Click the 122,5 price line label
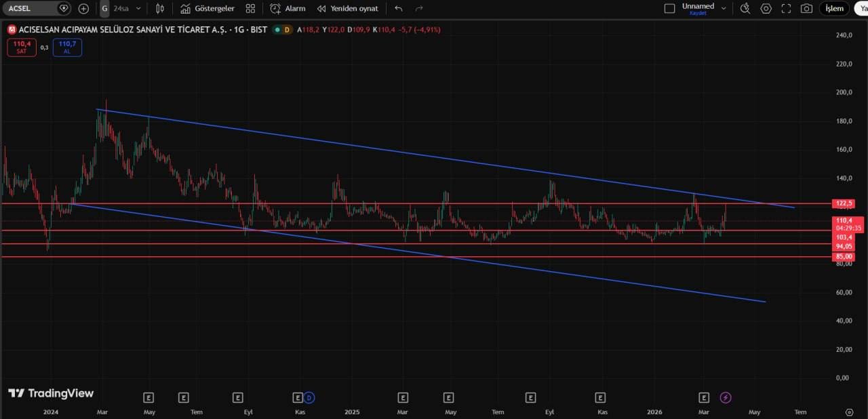868x419 pixels. [845, 203]
